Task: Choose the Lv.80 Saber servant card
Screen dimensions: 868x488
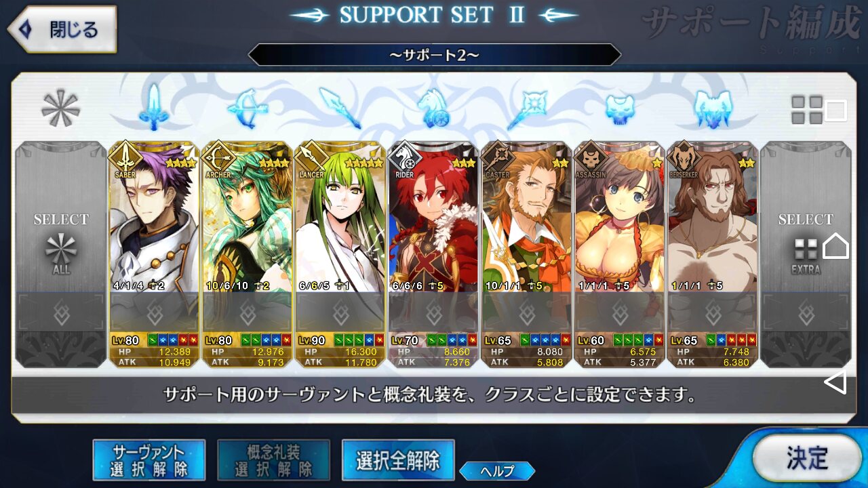Action: coord(154,254)
